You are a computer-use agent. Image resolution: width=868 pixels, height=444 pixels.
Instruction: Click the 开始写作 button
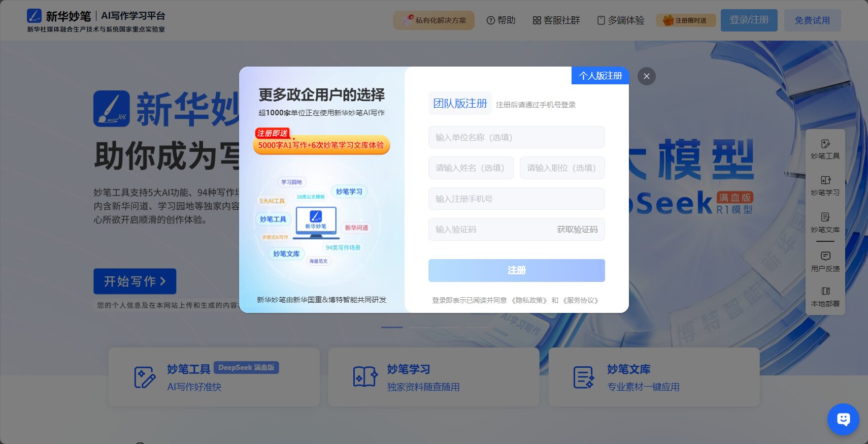tap(135, 281)
